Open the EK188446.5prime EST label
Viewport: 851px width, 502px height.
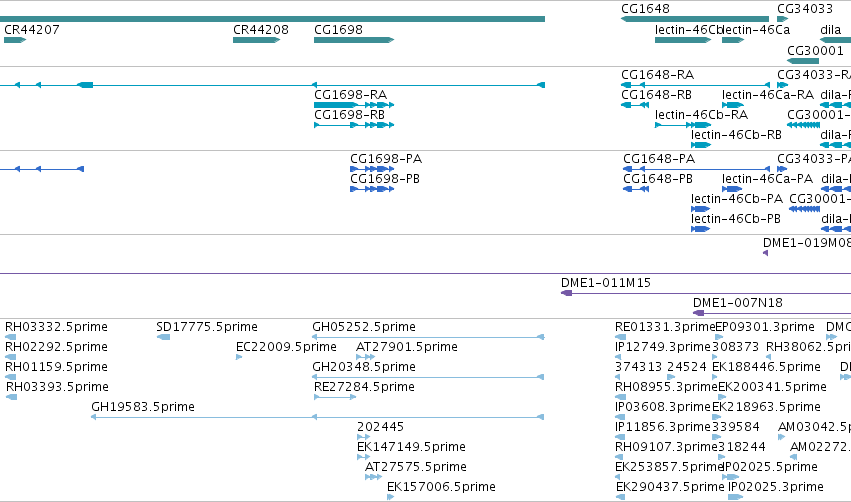pos(766,367)
